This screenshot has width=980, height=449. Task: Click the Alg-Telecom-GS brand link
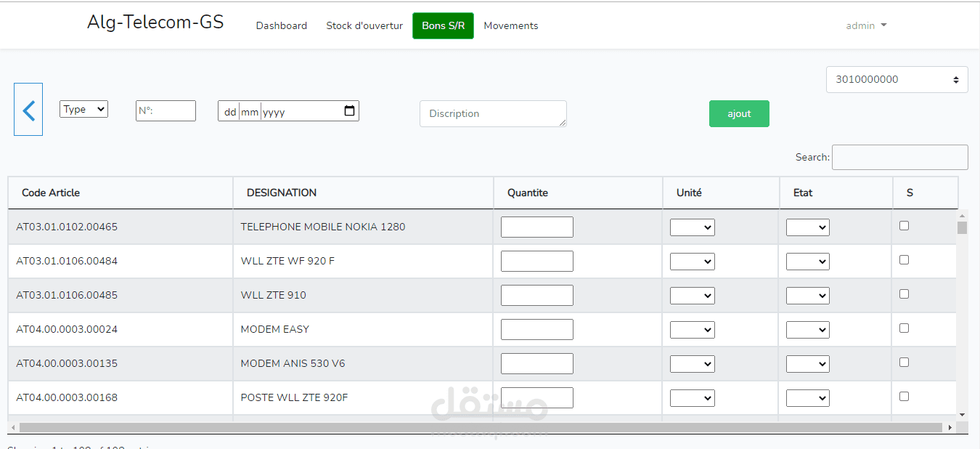click(x=155, y=23)
